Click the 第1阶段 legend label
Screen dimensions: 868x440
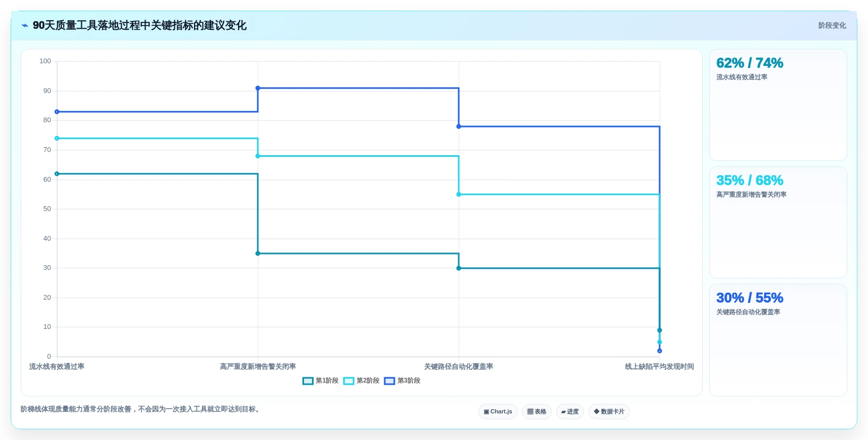[327, 381]
